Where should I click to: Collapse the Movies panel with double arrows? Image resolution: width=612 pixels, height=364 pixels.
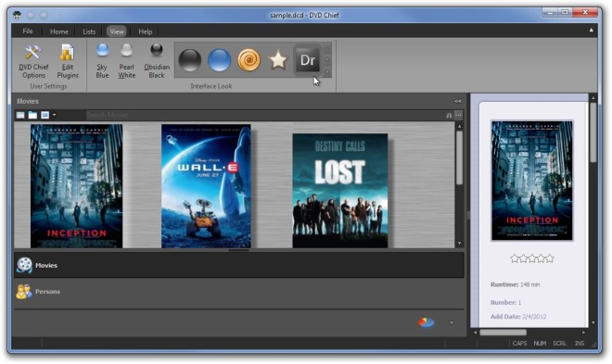[x=457, y=101]
